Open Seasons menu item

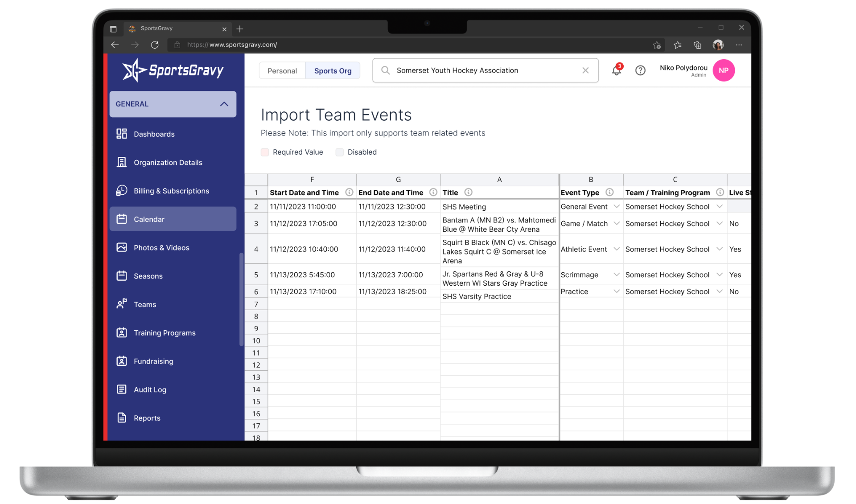[x=173, y=276]
